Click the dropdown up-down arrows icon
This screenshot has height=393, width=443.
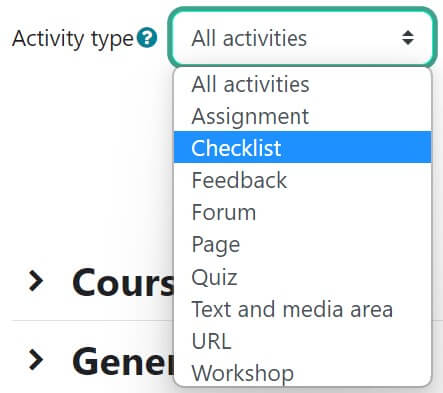(408, 38)
